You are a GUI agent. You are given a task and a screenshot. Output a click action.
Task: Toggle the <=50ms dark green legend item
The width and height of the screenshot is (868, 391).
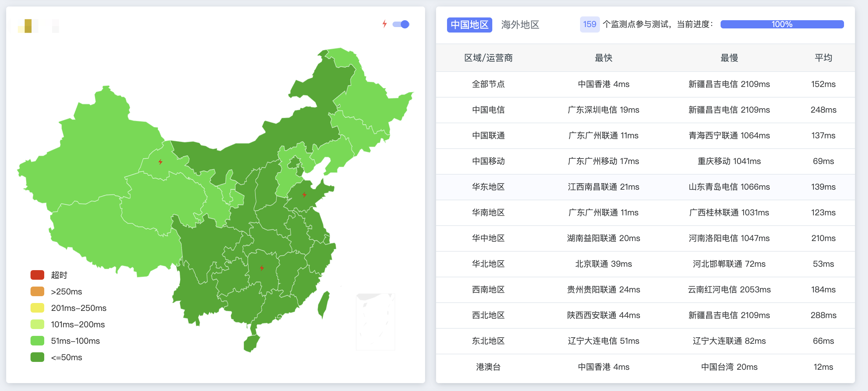click(37, 357)
